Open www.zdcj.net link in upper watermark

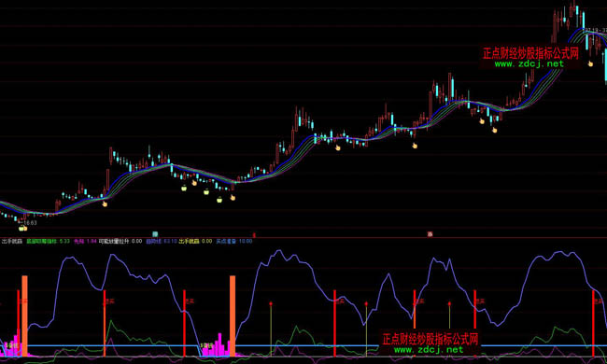529,63
